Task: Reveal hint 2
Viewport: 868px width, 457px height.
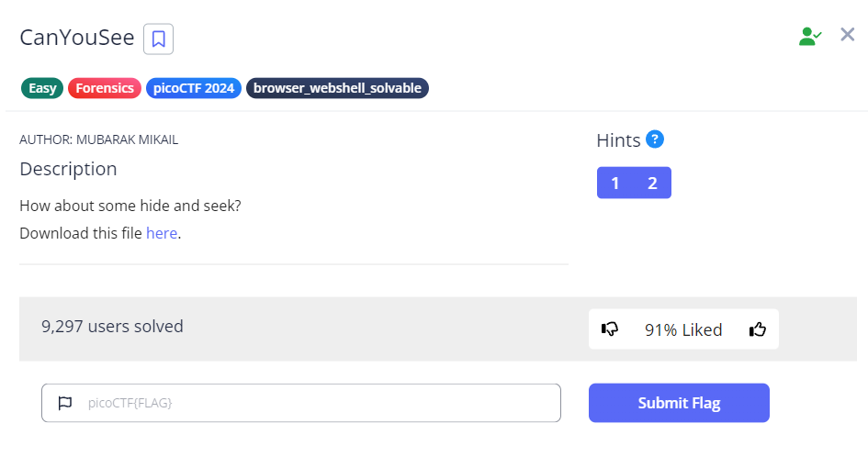Action: pyautogui.click(x=652, y=183)
